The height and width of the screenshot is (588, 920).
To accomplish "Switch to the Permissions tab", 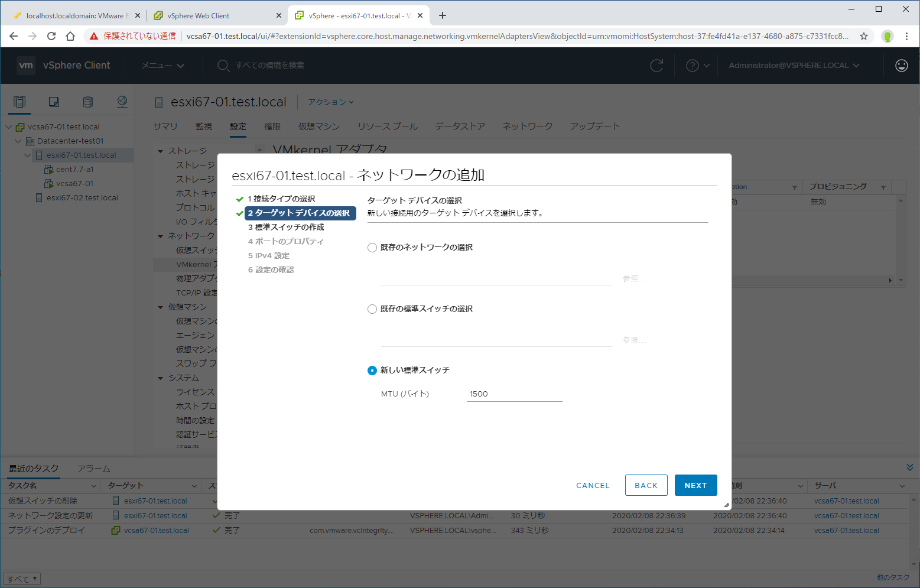I will [x=272, y=126].
